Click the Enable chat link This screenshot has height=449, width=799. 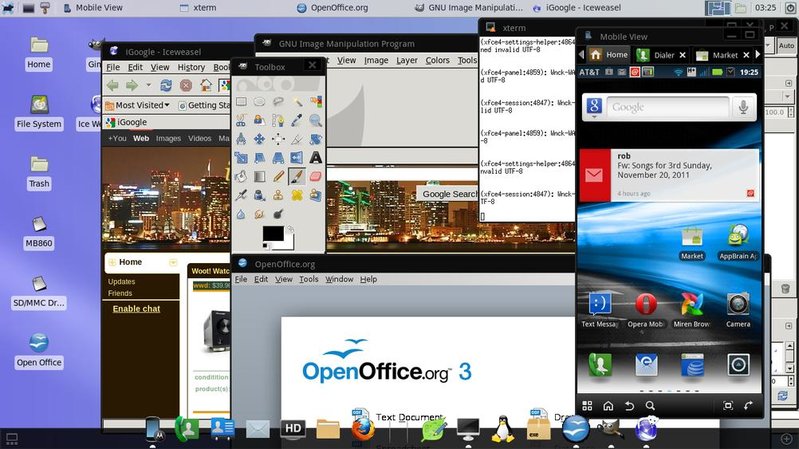click(x=136, y=309)
